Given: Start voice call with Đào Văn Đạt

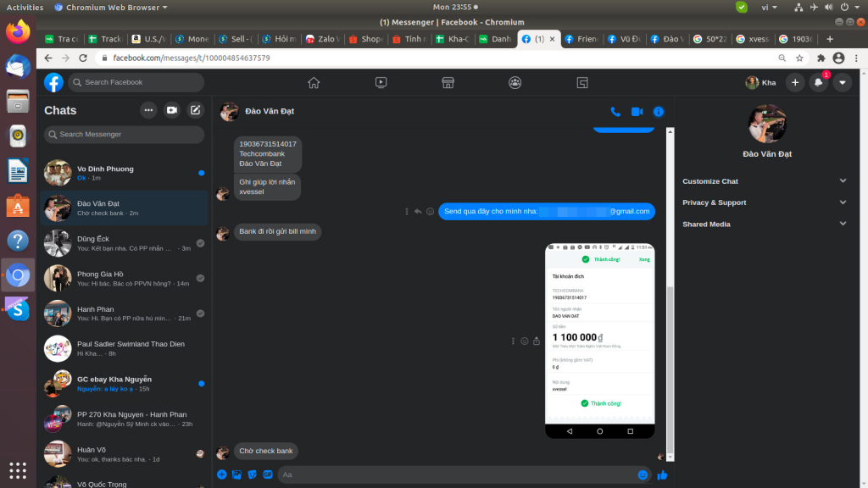Looking at the screenshot, I should tap(615, 112).
